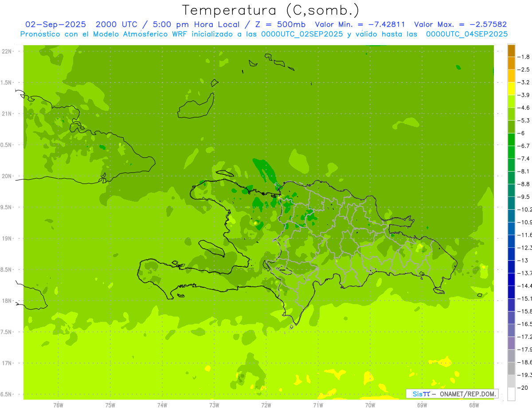The image size is (532, 411).
Task: Select the '17N' latitude label
Action: (x=7, y=363)
